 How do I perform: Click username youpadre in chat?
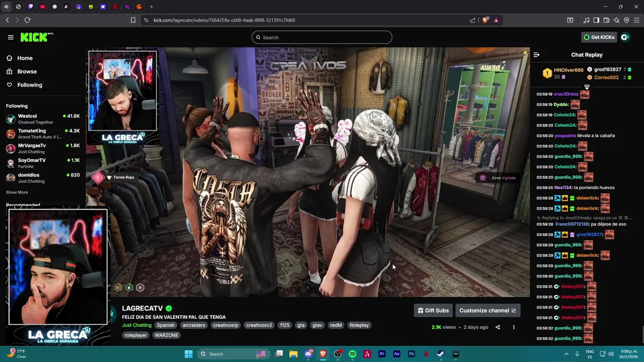565,136
